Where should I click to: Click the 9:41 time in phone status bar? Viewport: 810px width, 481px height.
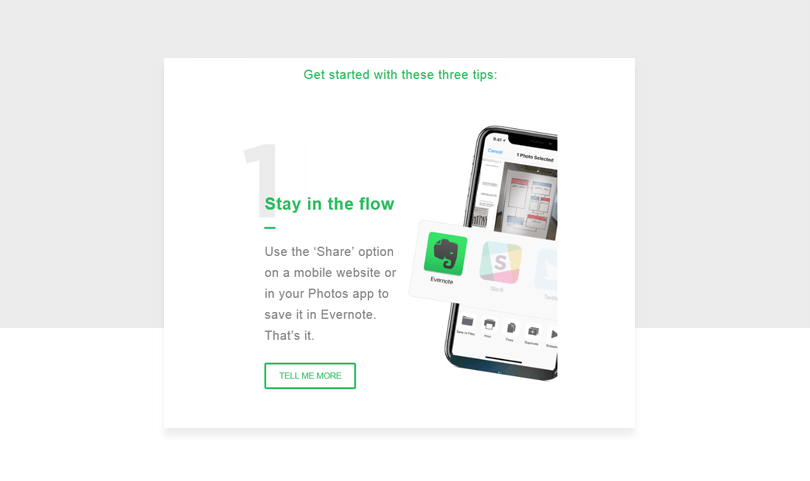pos(498,139)
